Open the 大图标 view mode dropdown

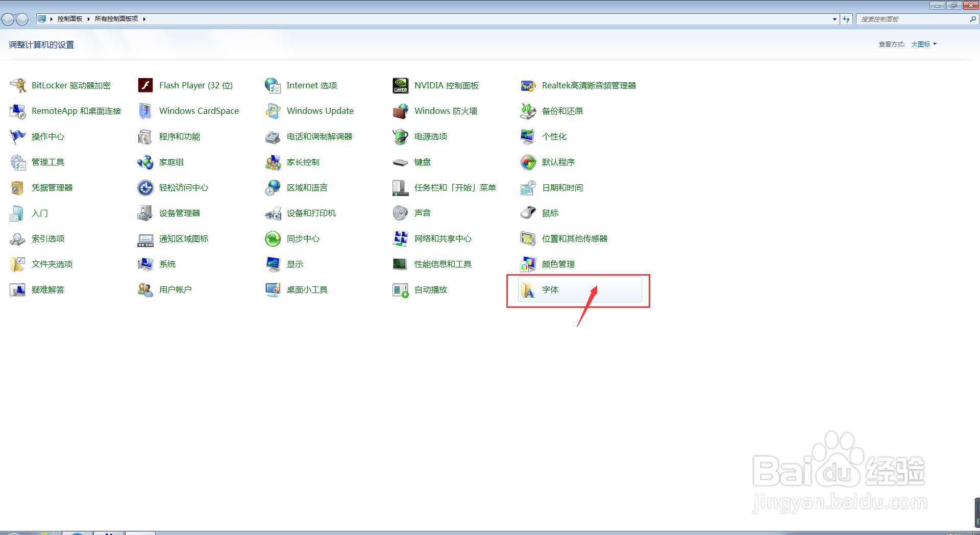point(924,44)
